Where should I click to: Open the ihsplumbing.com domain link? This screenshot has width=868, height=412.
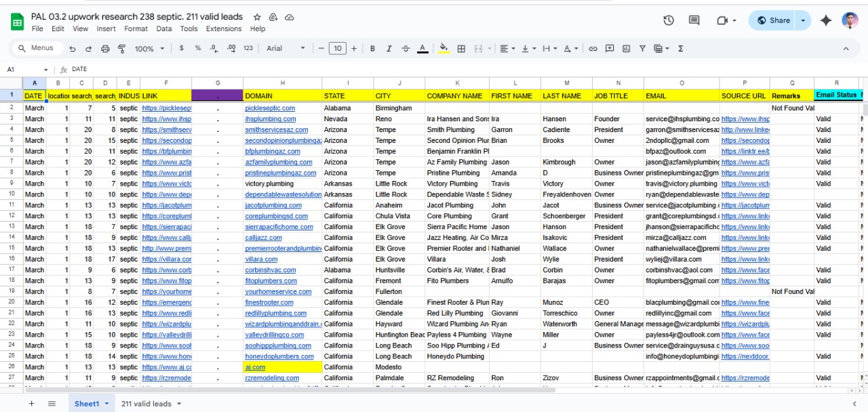[270, 119]
